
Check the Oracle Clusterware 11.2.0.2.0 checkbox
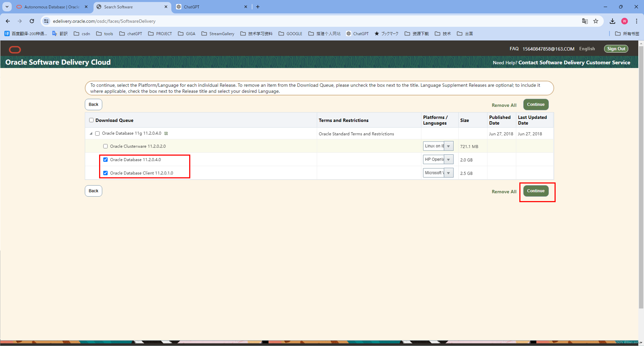coord(105,146)
